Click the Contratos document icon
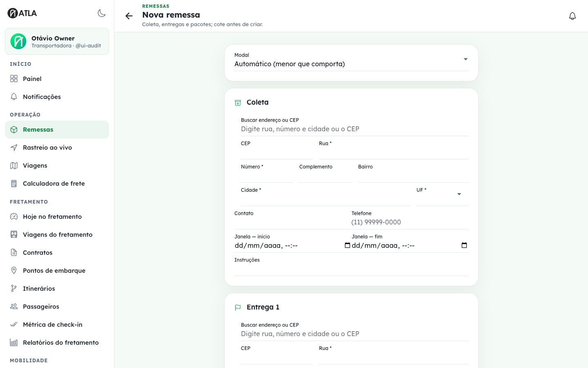The height and width of the screenshot is (368, 588). (14, 253)
